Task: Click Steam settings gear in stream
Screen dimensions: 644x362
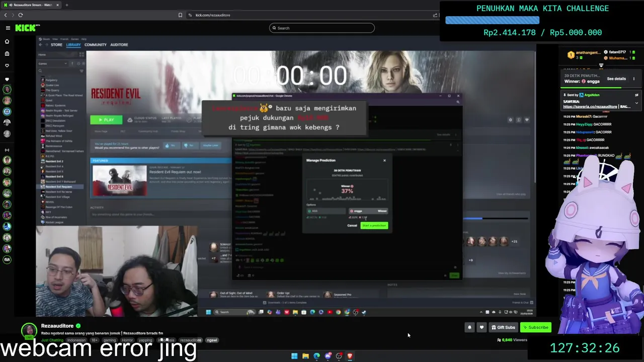Action: pos(510,120)
